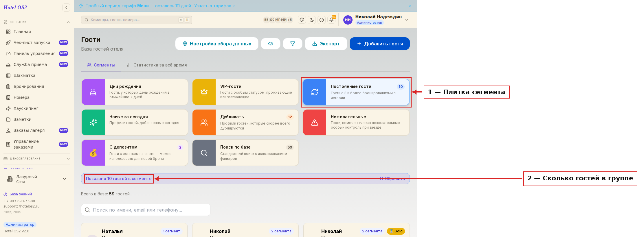Collapse the ОПЕРАЦИИ sidebar section
This screenshot has width=644, height=237.
37,22
